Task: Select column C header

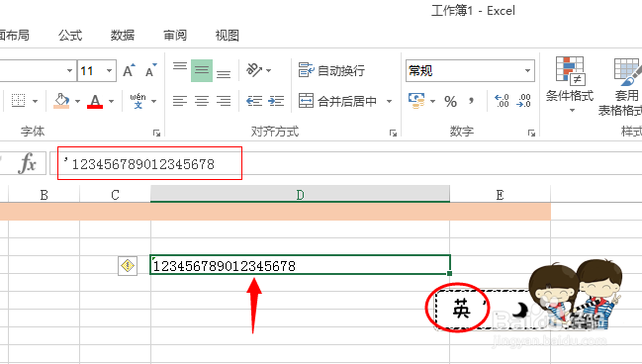Action: pyautogui.click(x=115, y=195)
